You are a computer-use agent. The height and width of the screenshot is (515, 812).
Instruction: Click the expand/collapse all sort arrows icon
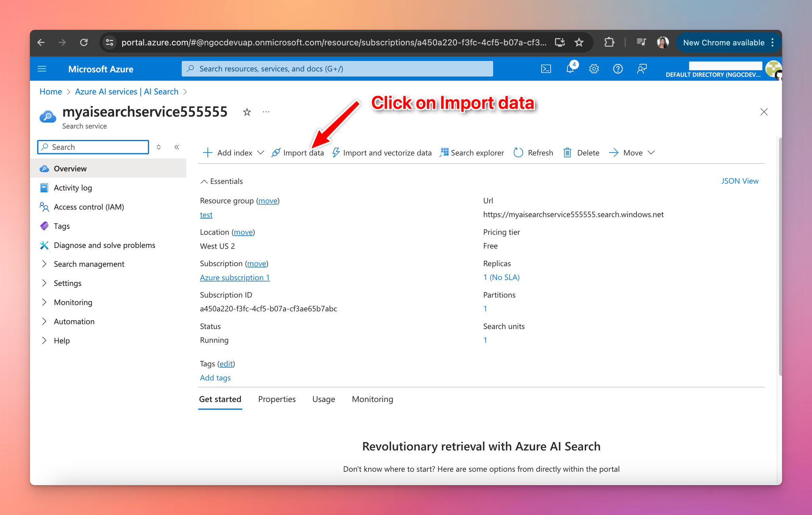(159, 147)
